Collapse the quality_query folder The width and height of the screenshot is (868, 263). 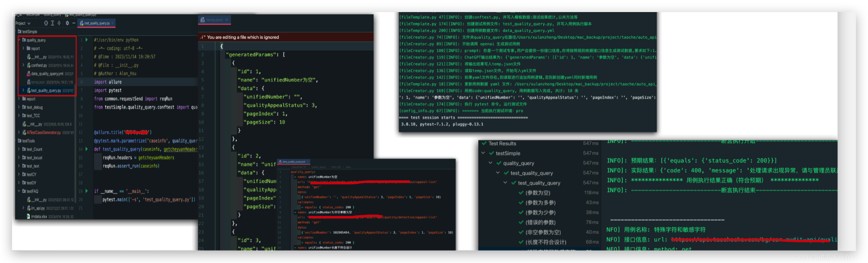[x=19, y=40]
